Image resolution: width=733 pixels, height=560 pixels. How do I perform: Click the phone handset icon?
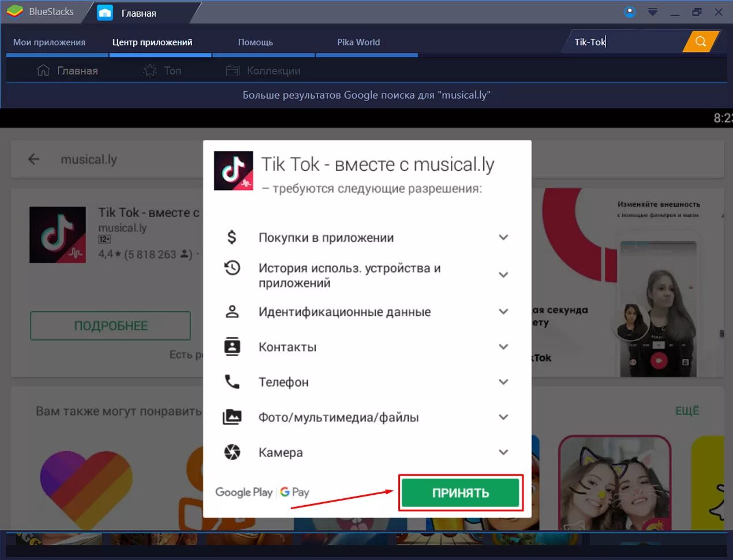click(232, 382)
